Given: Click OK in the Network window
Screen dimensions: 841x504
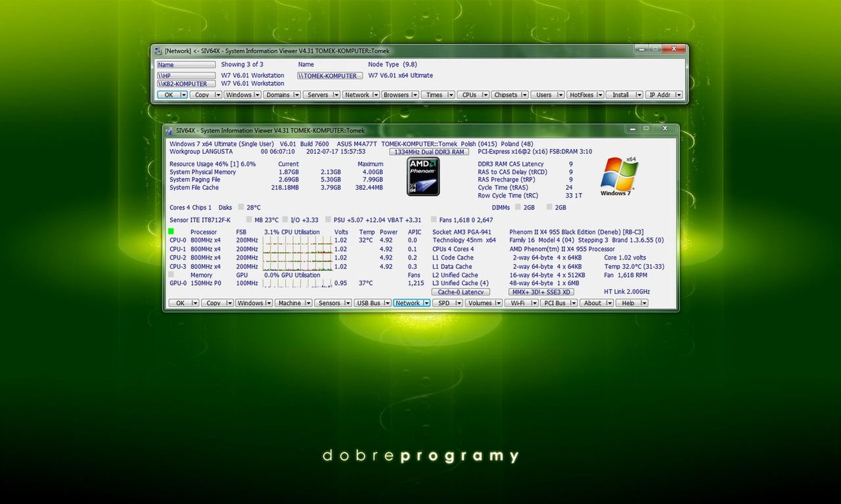Looking at the screenshot, I should (173, 95).
